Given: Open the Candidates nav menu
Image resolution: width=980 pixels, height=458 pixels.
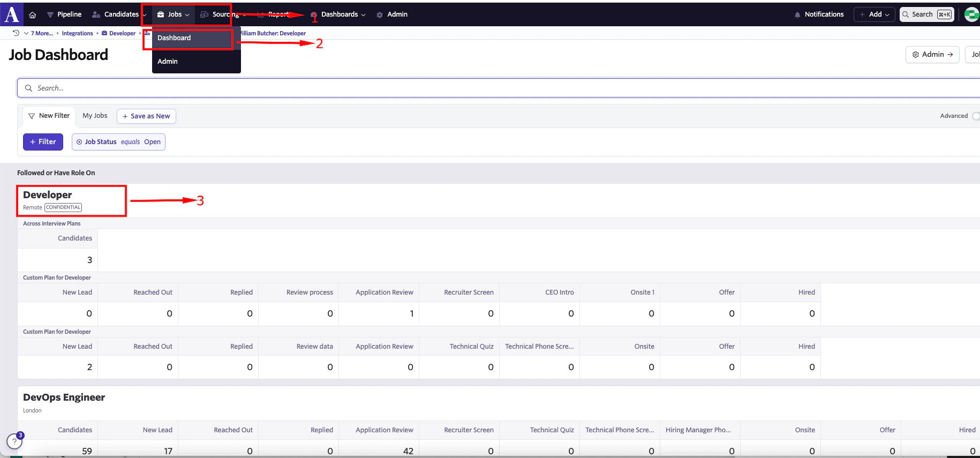Looking at the screenshot, I should click(x=119, y=14).
